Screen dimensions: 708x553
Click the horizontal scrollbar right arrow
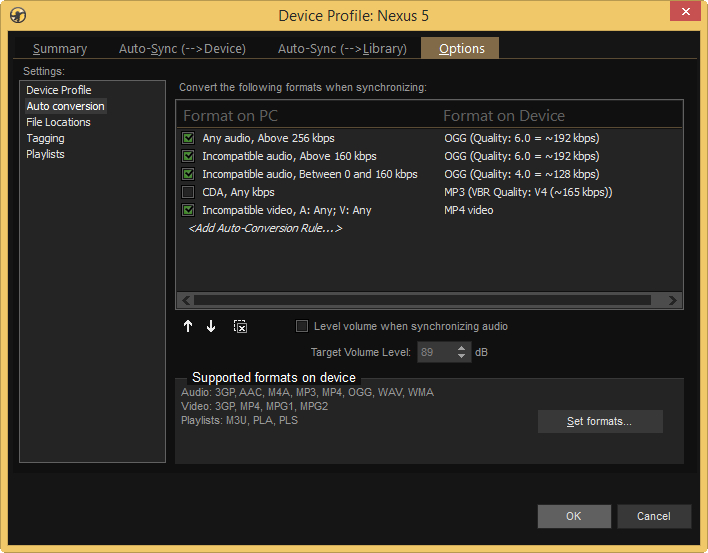(673, 300)
